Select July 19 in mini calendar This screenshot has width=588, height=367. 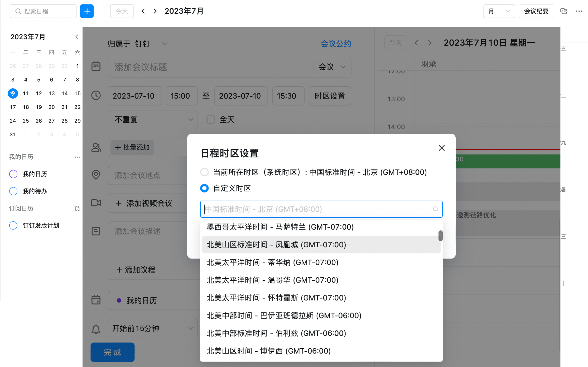[x=39, y=107]
